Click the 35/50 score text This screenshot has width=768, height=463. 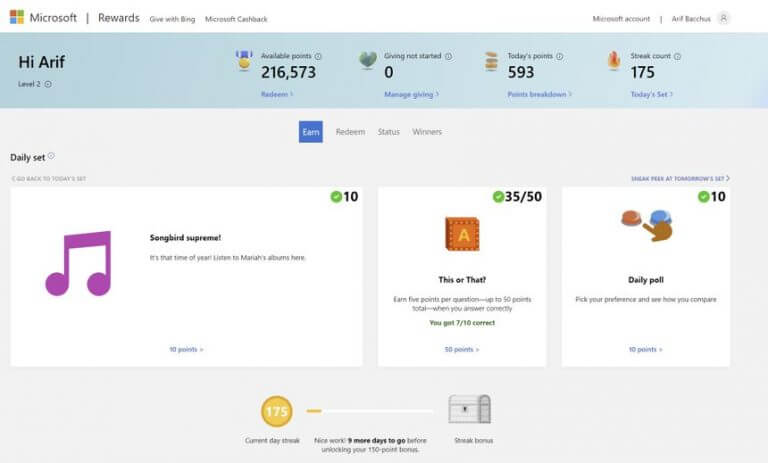523,196
